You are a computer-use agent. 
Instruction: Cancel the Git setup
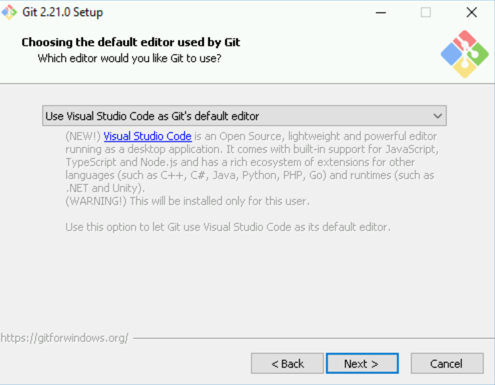coord(447,363)
